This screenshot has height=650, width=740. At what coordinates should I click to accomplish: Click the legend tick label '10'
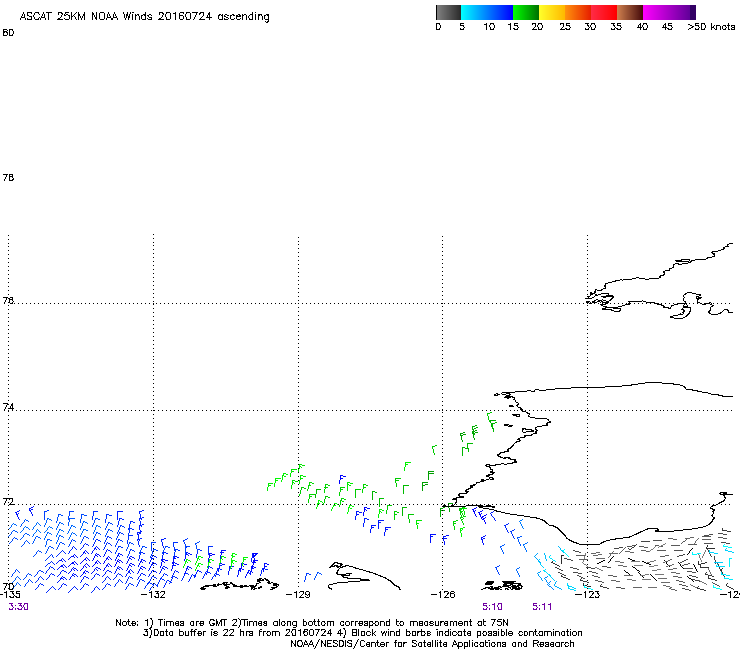(x=489, y=27)
